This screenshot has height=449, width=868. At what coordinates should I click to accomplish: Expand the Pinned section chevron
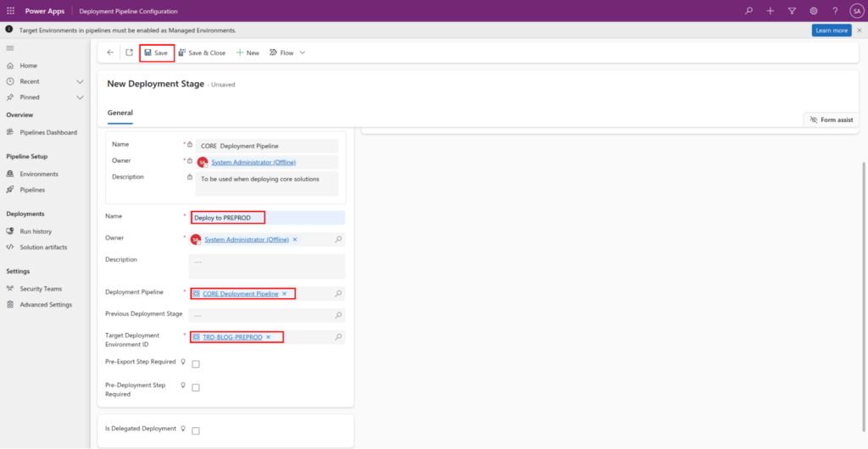[x=80, y=97]
